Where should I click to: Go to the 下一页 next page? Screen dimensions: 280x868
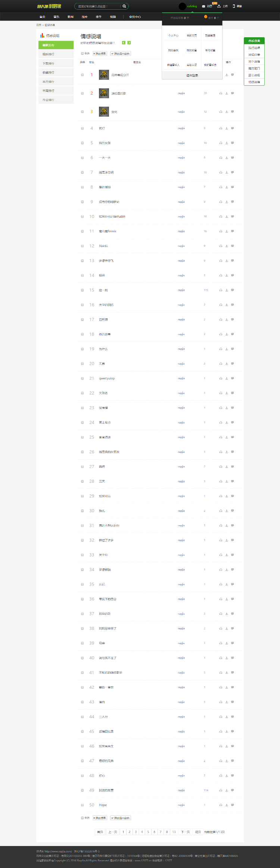pyautogui.click(x=185, y=832)
